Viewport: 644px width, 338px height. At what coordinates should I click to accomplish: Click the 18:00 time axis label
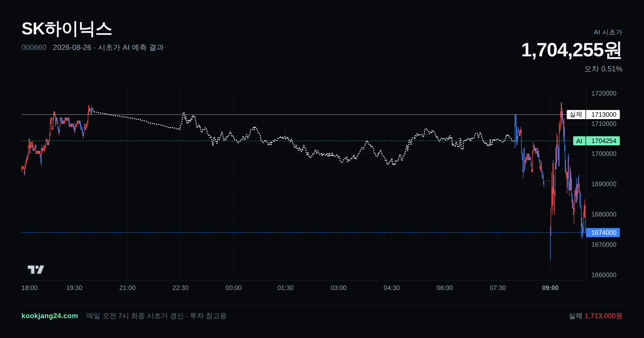click(x=30, y=288)
